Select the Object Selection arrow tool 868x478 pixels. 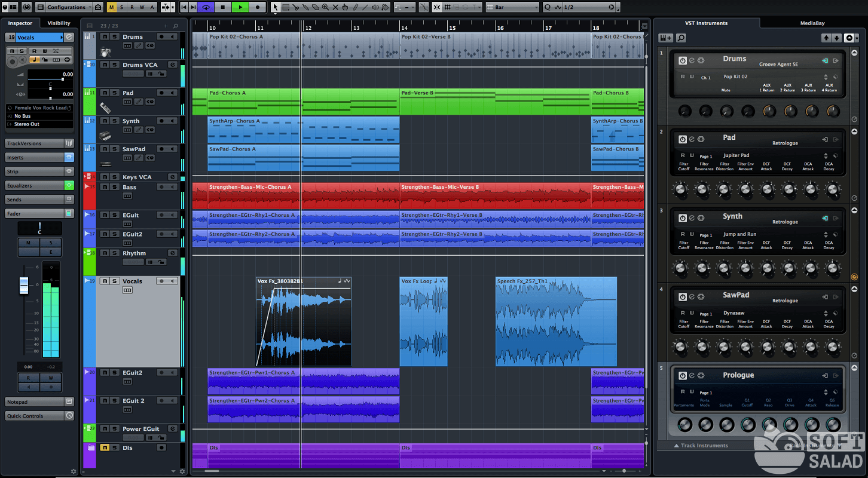276,7
